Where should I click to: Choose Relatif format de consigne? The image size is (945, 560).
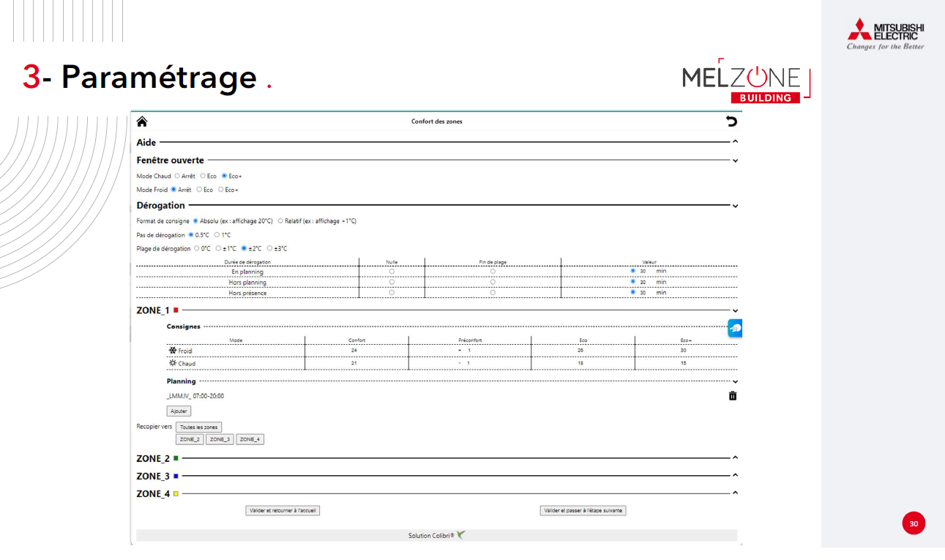pos(280,221)
